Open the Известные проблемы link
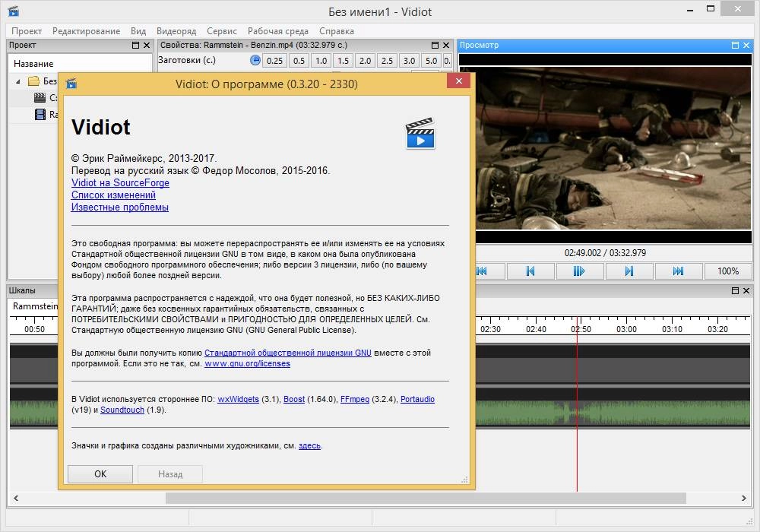This screenshot has height=532, width=760. point(120,207)
